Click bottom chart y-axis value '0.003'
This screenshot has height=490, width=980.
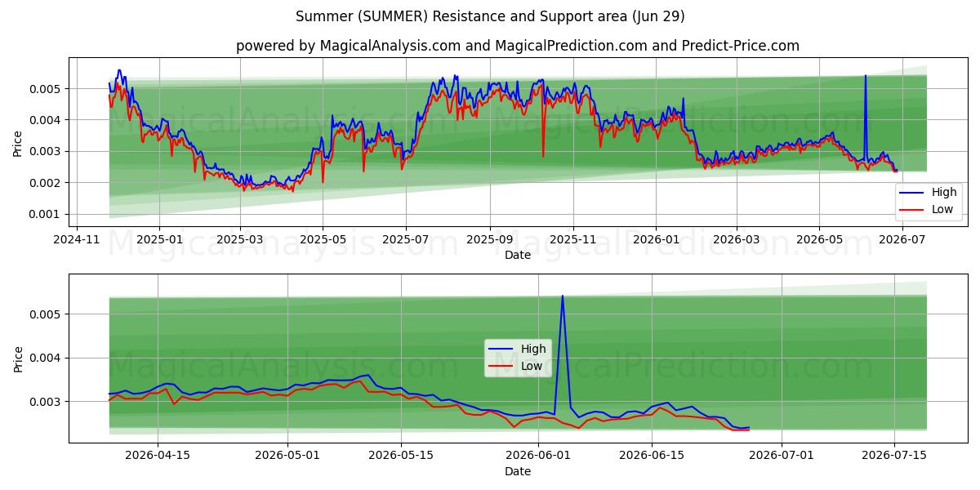pyautogui.click(x=47, y=402)
